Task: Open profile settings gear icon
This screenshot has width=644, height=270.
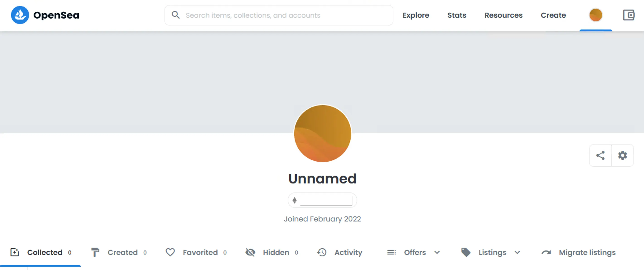Action: click(x=622, y=155)
